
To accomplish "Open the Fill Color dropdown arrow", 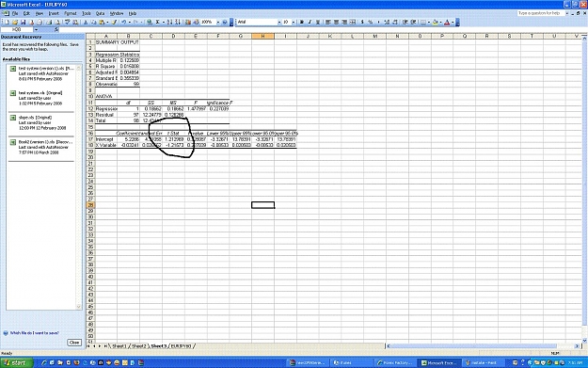I will (x=440, y=23).
